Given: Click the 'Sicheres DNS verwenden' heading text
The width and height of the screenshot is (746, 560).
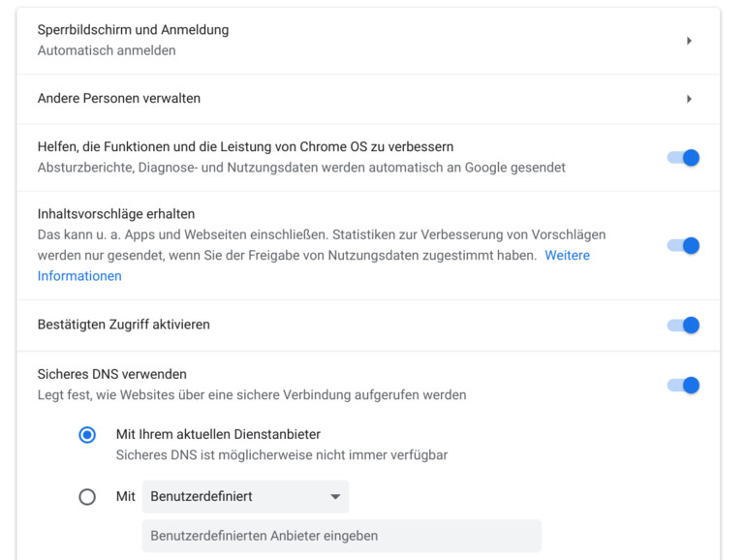Looking at the screenshot, I should (111, 374).
